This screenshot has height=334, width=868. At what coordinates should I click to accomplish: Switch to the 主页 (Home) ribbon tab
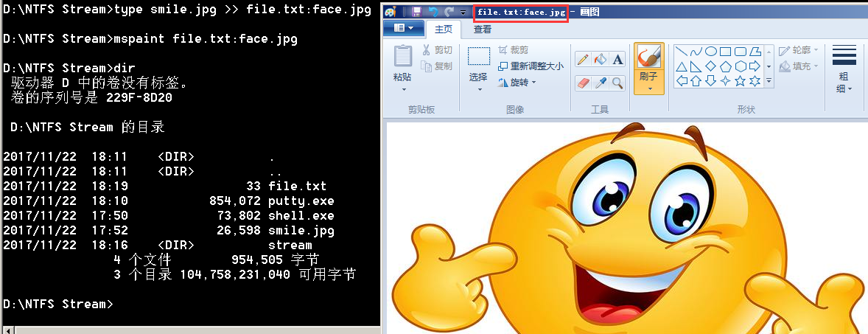[444, 29]
